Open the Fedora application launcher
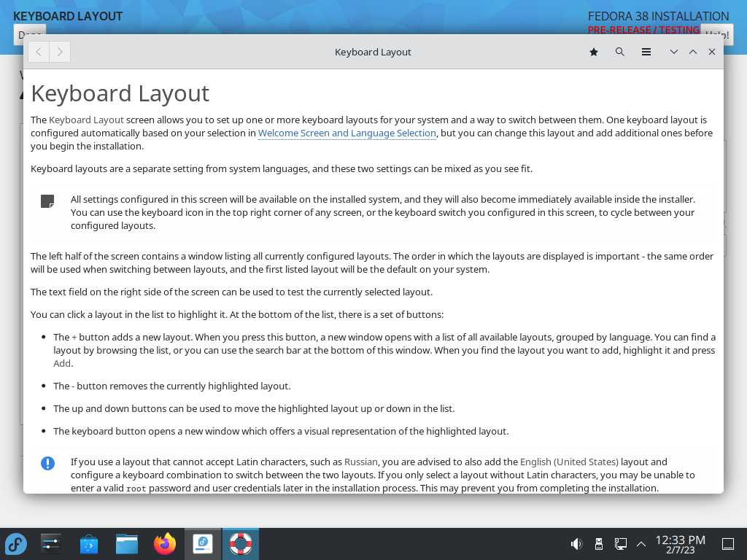747x560 pixels. pos(16,544)
